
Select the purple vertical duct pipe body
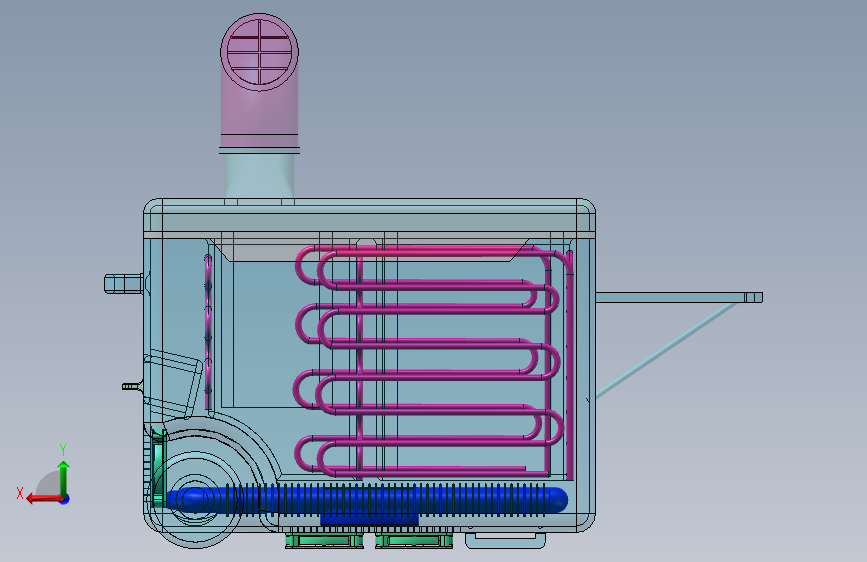259,111
